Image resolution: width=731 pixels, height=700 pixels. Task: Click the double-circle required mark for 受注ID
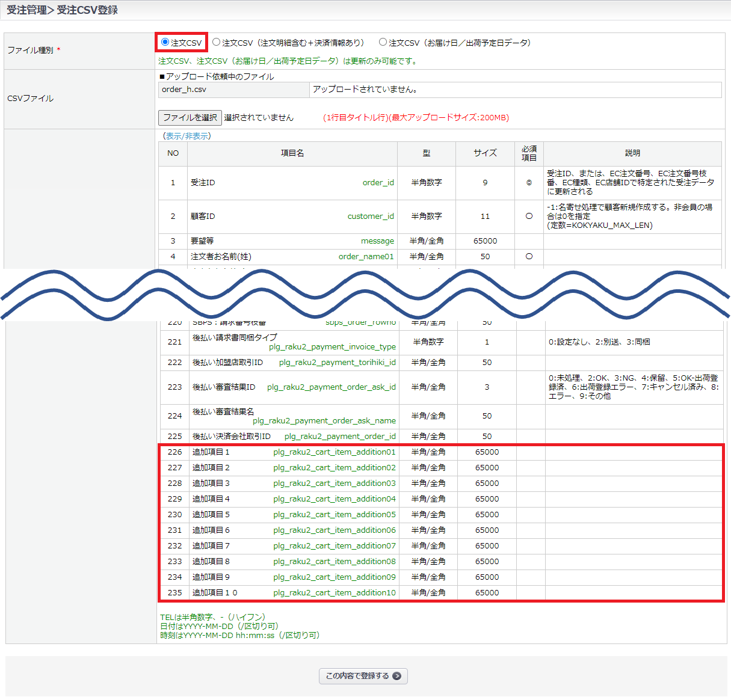[529, 183]
